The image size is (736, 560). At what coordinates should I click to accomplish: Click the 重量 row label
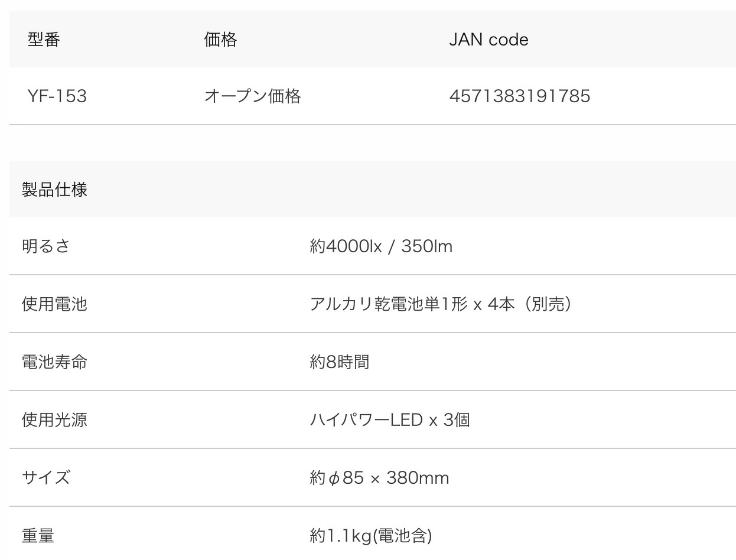(38, 535)
